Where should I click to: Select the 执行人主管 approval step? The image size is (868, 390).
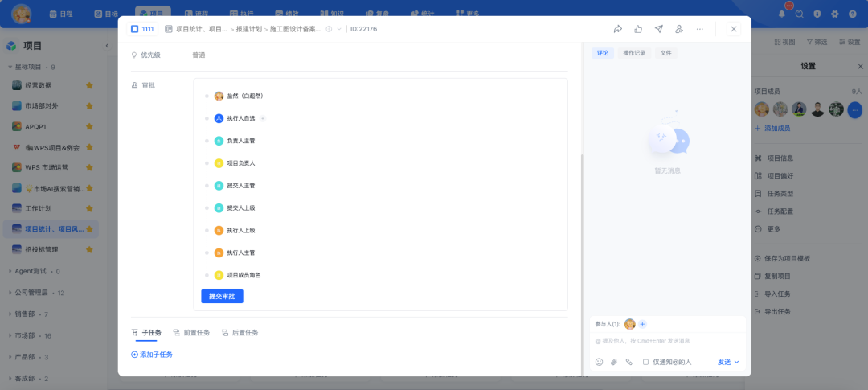tap(235, 252)
